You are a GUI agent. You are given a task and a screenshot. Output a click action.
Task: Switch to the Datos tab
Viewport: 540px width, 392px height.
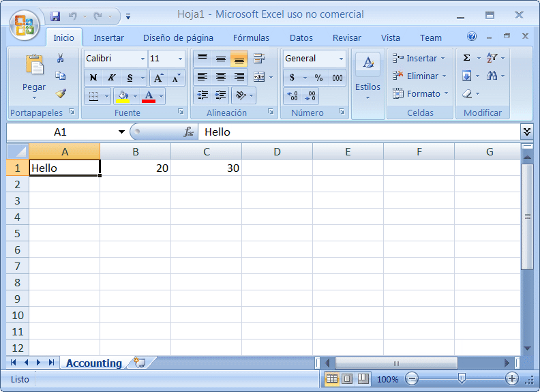tap(301, 38)
